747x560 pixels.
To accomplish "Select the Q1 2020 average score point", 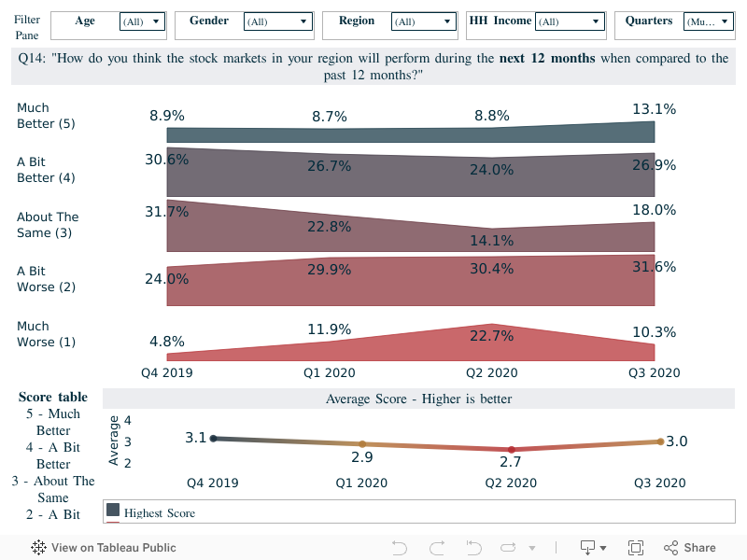I will click(362, 444).
